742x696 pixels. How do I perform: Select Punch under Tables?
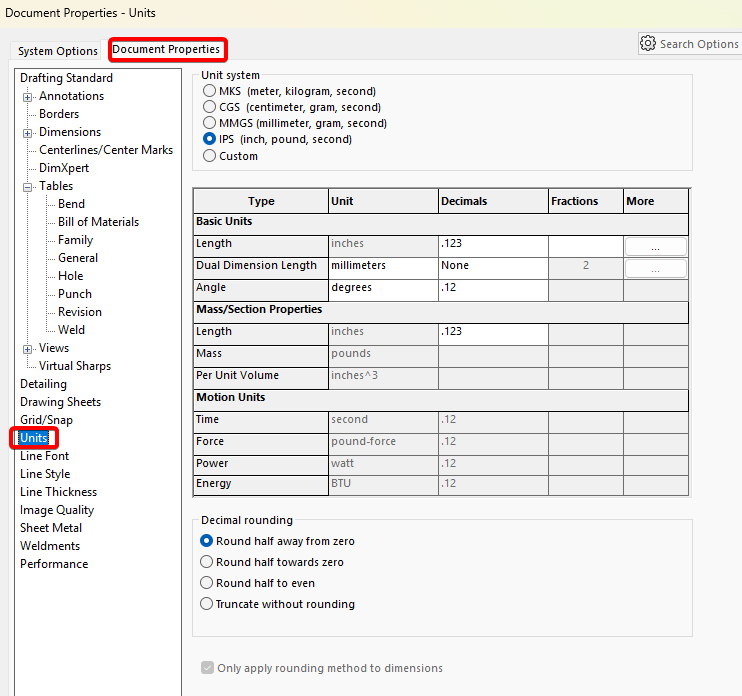(75, 293)
